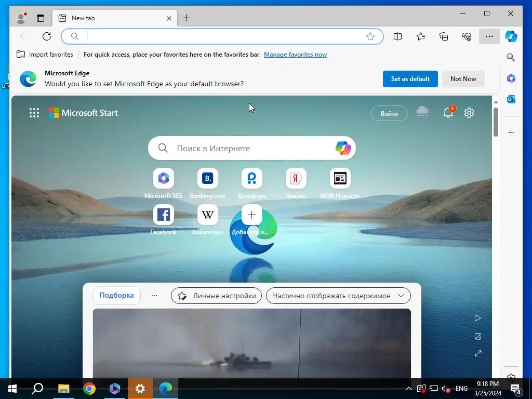Viewport: 532px width, 399px height.
Task: Open split screen view
Action: [x=397, y=36]
